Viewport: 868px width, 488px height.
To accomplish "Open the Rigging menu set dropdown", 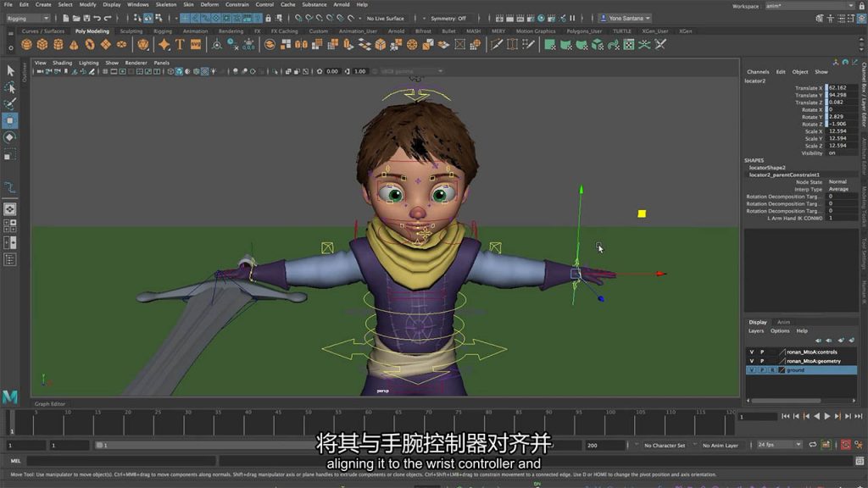I will click(x=28, y=19).
